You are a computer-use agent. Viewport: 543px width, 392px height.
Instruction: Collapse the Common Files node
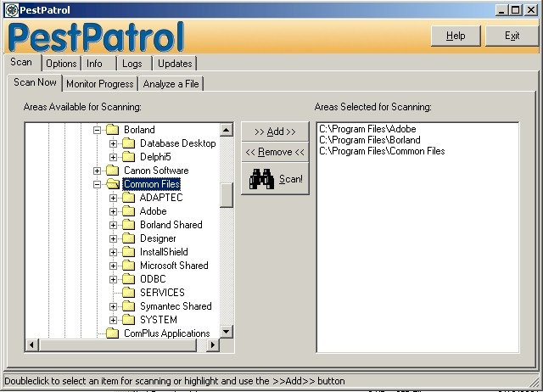(97, 184)
